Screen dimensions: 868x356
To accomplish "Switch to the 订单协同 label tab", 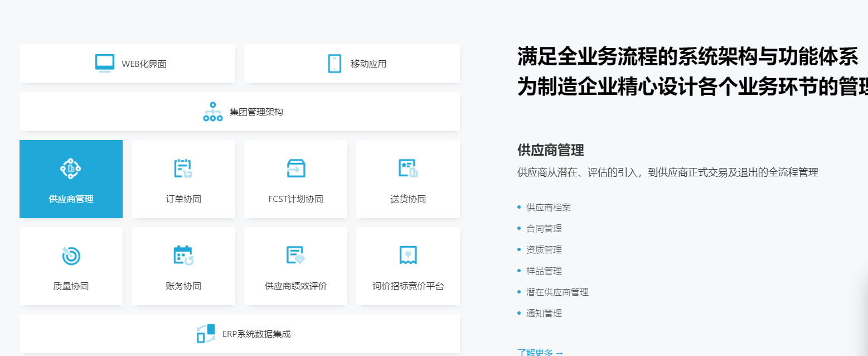I will point(183,199).
